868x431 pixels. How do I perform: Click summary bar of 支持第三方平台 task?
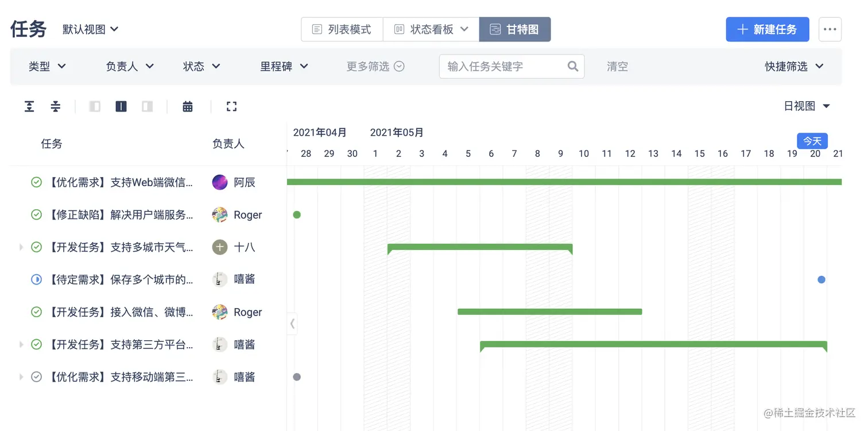coord(653,345)
